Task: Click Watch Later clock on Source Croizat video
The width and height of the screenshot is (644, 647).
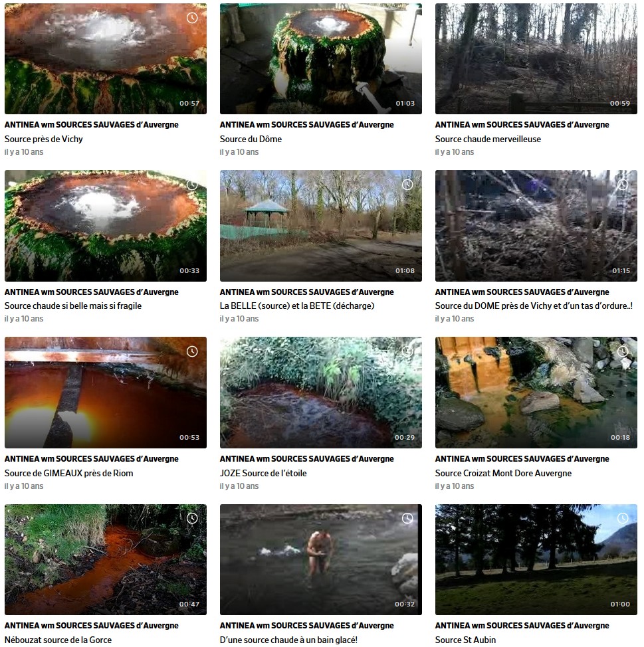Action: pyautogui.click(x=623, y=351)
